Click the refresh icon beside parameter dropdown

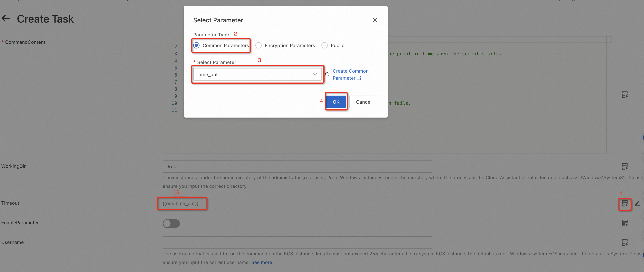(327, 75)
